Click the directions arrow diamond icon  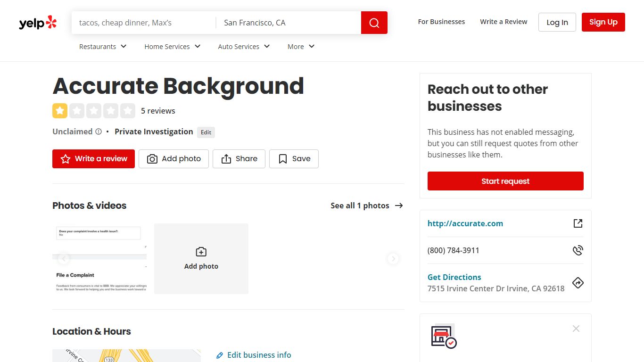(x=578, y=283)
